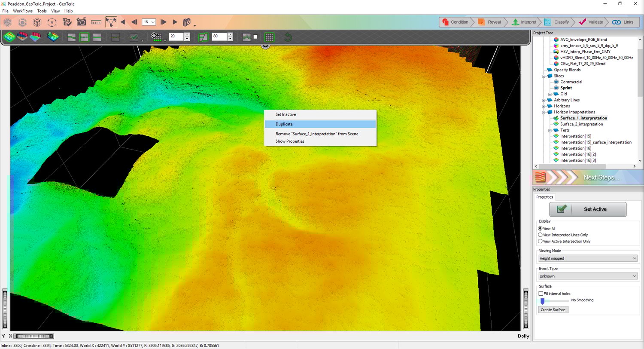Viewport: 644px width, 349px height.
Task: Open the Event Type dropdown showing Unknown
Action: coord(587,276)
